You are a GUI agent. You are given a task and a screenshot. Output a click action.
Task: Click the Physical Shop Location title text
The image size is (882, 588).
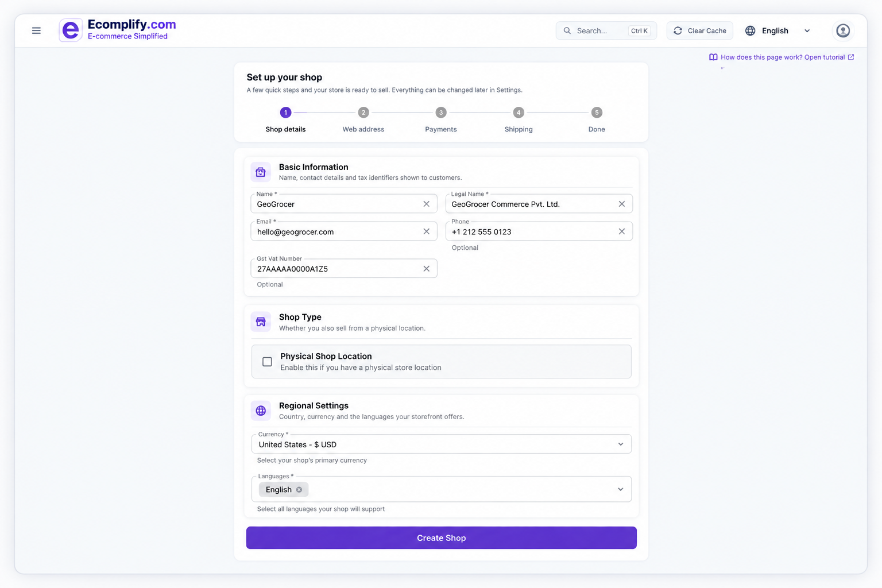(x=326, y=357)
